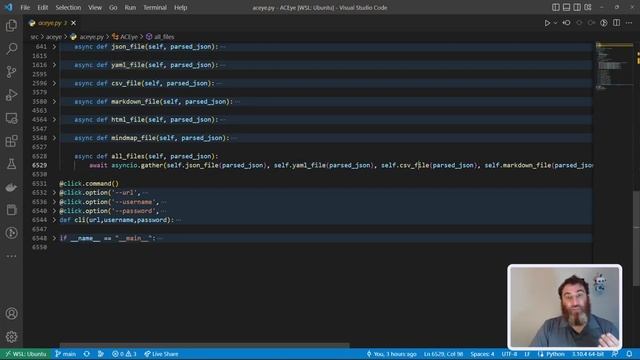Click the ACEye class breadcrumb
The width and height of the screenshot is (640, 360).
click(125, 37)
